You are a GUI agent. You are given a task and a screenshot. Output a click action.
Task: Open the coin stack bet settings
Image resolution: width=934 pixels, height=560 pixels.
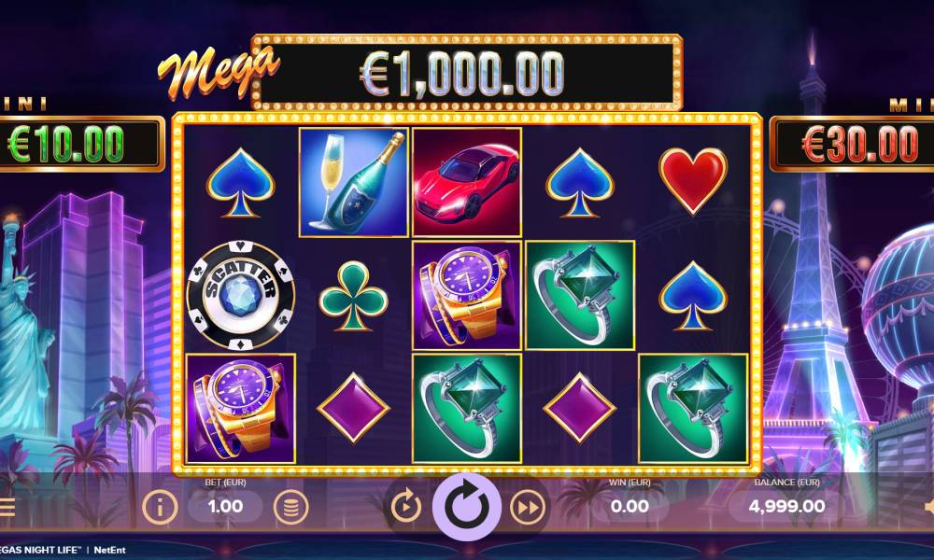point(290,507)
